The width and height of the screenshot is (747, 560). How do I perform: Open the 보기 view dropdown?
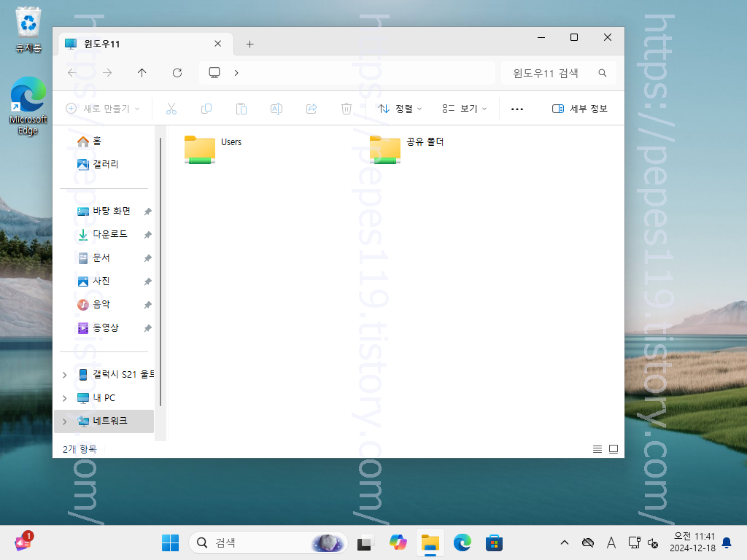tap(465, 109)
